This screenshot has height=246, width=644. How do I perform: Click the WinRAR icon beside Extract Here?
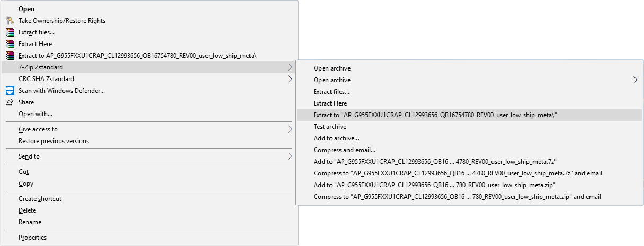tap(10, 44)
